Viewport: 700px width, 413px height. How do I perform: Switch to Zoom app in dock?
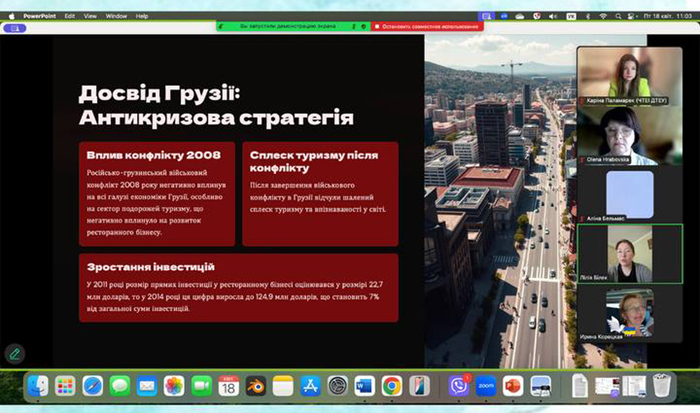click(x=486, y=386)
